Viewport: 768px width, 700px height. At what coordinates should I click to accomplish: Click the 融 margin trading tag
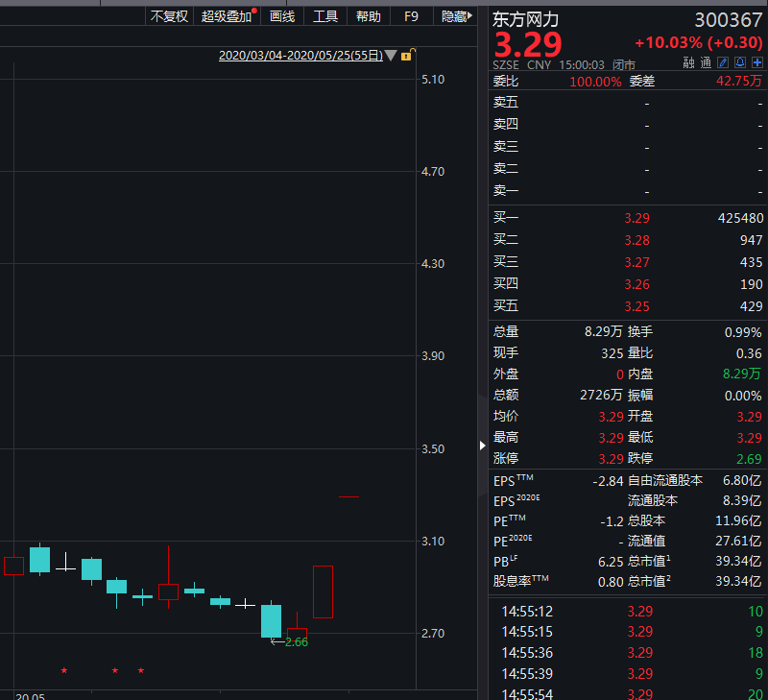[688, 62]
